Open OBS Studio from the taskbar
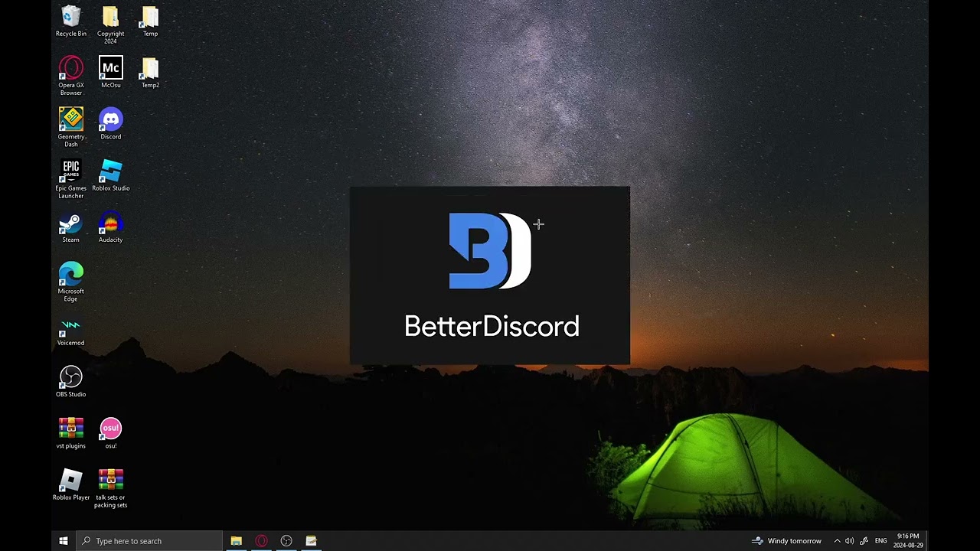This screenshot has width=980, height=551. (x=286, y=541)
